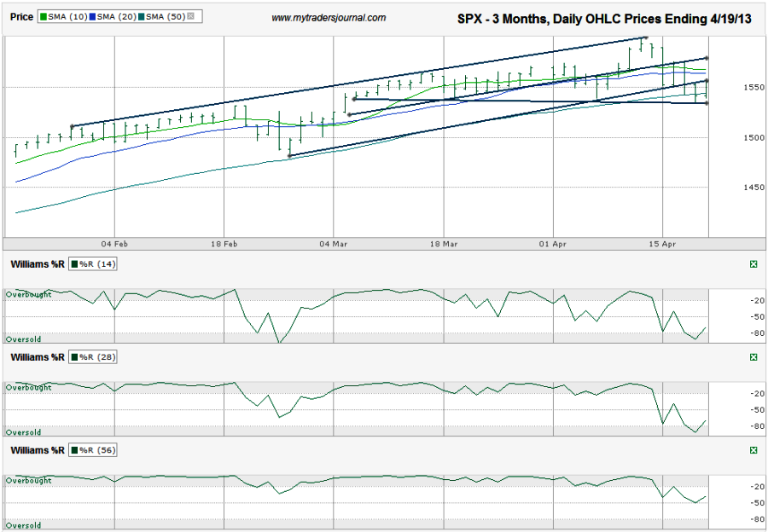
Task: Click Oversold label in the %R (56) panel
Action: (24, 525)
